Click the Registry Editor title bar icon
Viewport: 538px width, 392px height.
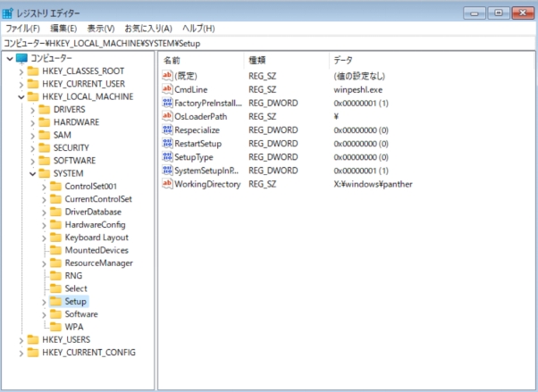click(7, 13)
